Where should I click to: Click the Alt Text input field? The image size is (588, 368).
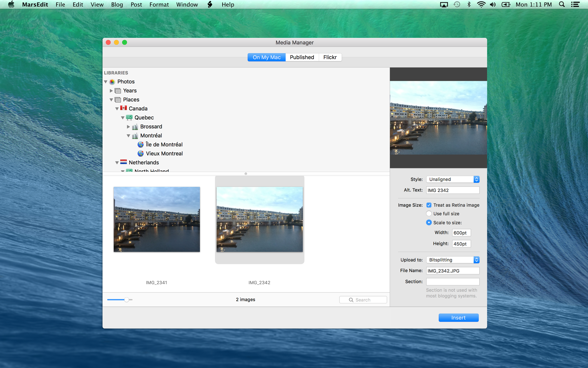point(452,190)
